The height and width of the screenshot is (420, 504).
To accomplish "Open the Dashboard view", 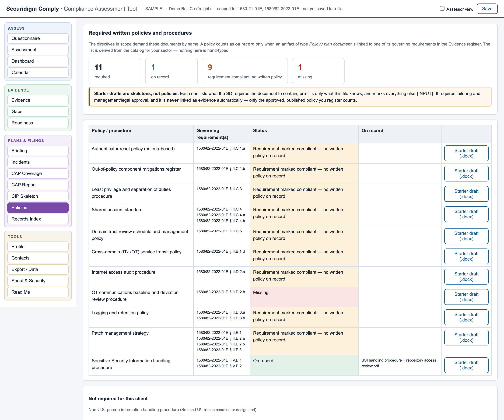I will 38,61.
